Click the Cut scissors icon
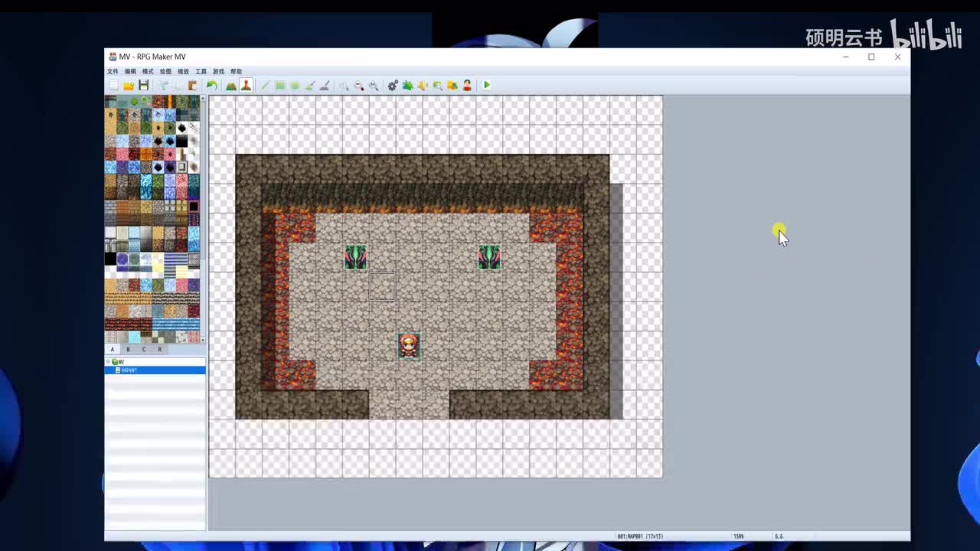 coord(163,86)
